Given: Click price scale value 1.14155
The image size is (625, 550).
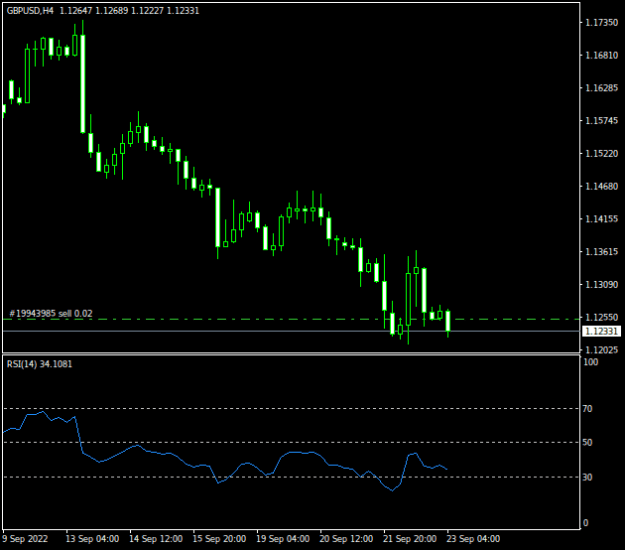Looking at the screenshot, I should [601, 219].
